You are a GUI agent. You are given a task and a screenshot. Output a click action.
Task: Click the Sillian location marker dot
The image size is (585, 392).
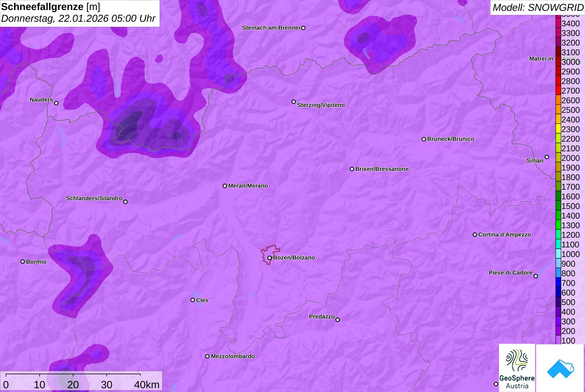point(547,157)
